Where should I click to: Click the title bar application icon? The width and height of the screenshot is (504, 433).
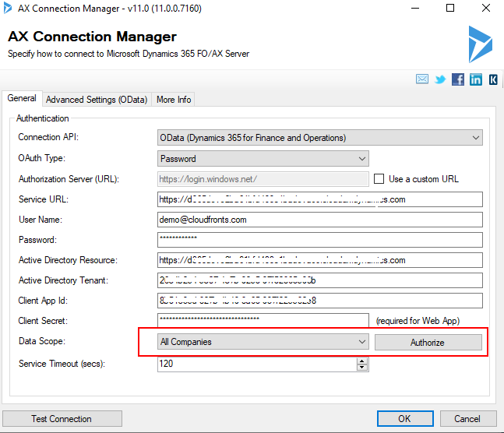pyautogui.click(x=7, y=8)
